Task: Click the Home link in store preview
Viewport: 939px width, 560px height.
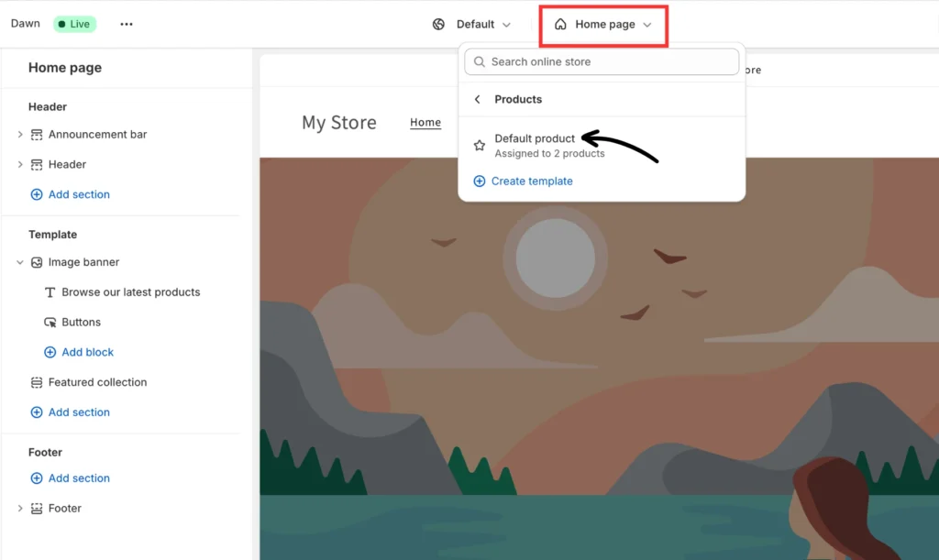Action: click(x=425, y=123)
